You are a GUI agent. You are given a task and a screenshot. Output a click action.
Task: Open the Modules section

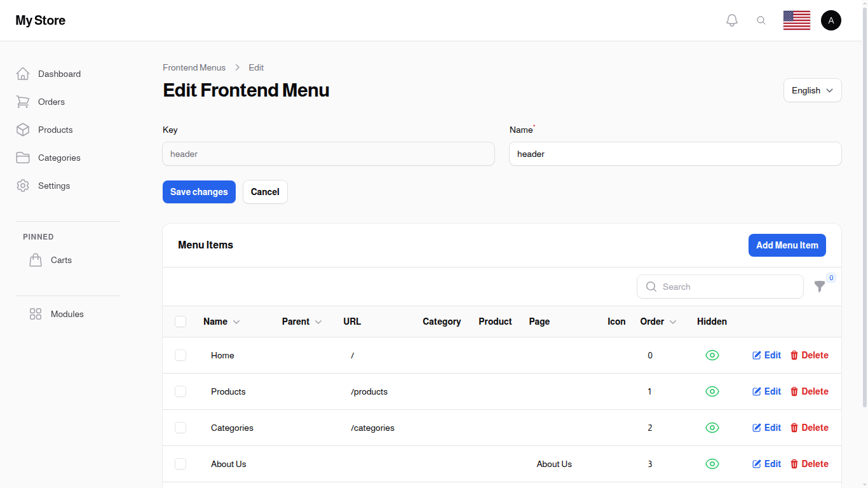tap(67, 314)
